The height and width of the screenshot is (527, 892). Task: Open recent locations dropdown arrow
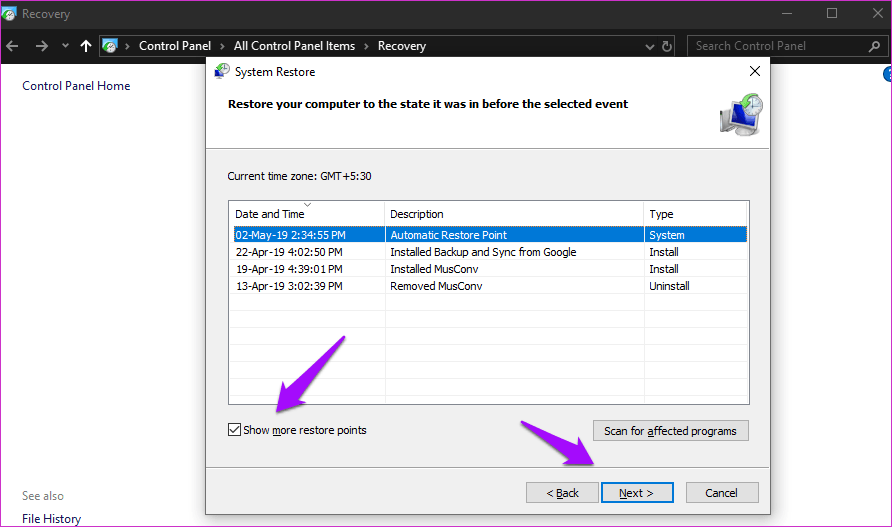[65, 46]
